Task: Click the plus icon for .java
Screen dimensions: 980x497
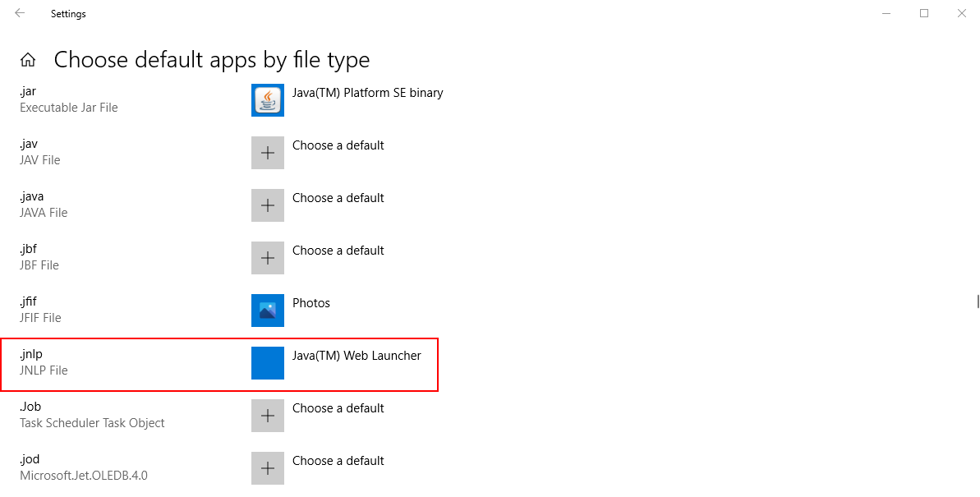Action: (x=268, y=205)
